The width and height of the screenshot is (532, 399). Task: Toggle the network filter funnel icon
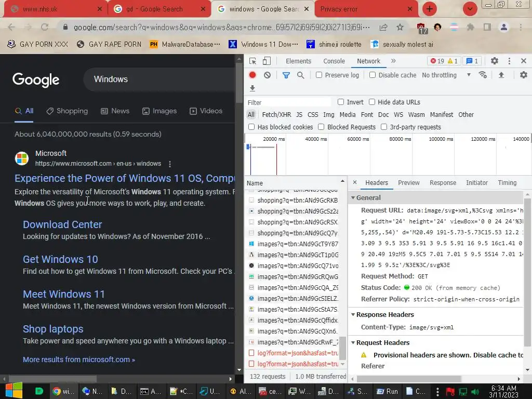pos(286,75)
